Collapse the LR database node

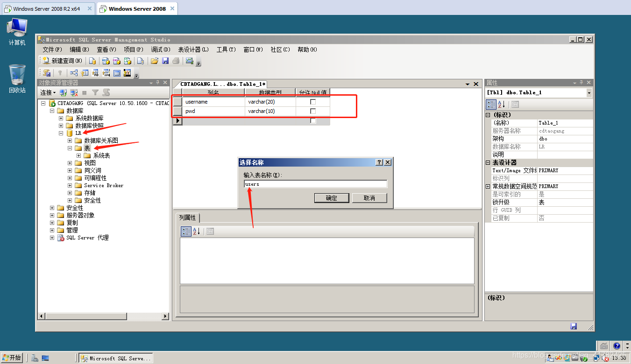pyautogui.click(x=61, y=133)
